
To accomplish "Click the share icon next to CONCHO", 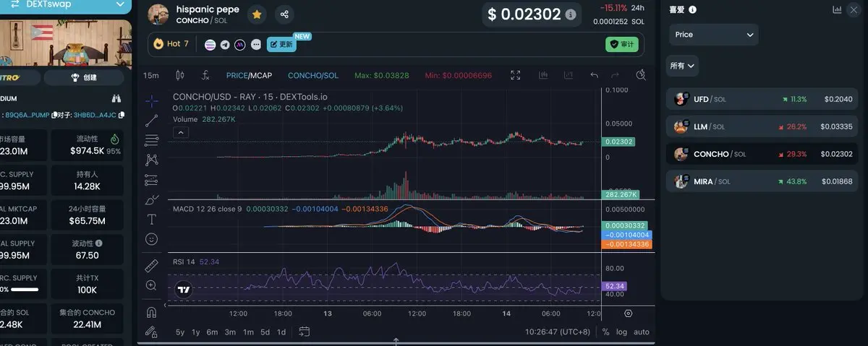I will click(x=284, y=14).
